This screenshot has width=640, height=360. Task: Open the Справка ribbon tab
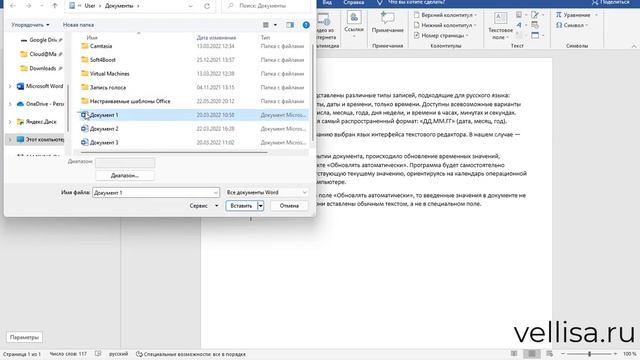(x=353, y=2)
